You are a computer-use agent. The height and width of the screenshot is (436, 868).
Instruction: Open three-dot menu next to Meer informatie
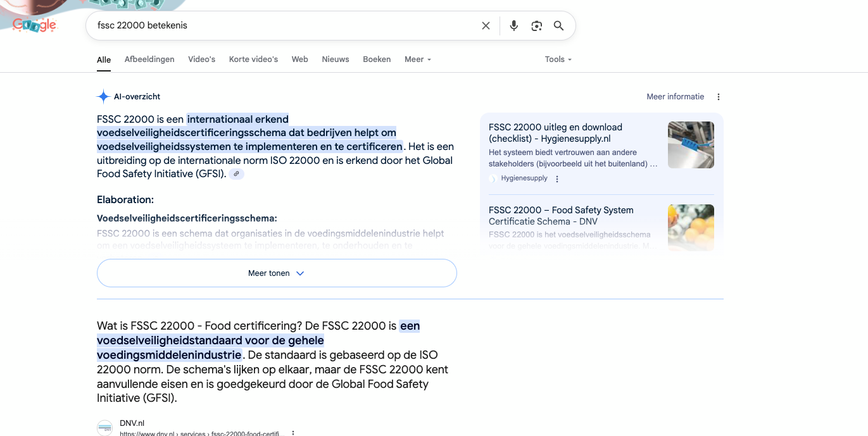tap(718, 97)
